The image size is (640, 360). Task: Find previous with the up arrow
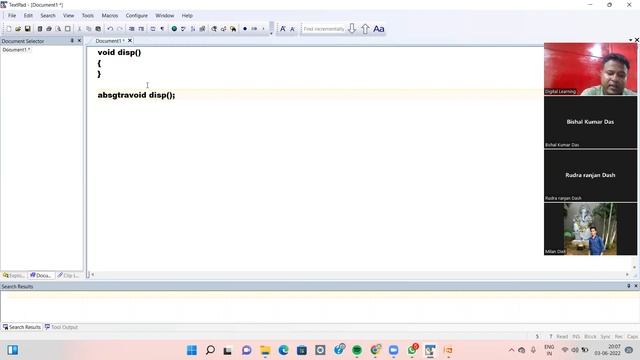(365, 29)
